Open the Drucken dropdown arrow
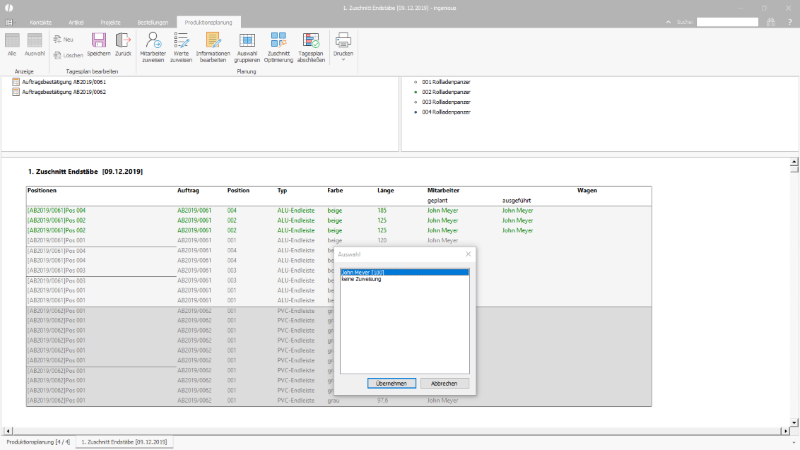Screen dimensions: 800x450 [x=343, y=60]
